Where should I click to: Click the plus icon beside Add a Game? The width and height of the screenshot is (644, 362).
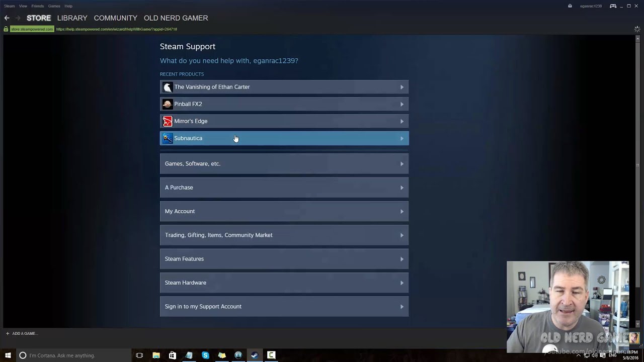pos(8,333)
